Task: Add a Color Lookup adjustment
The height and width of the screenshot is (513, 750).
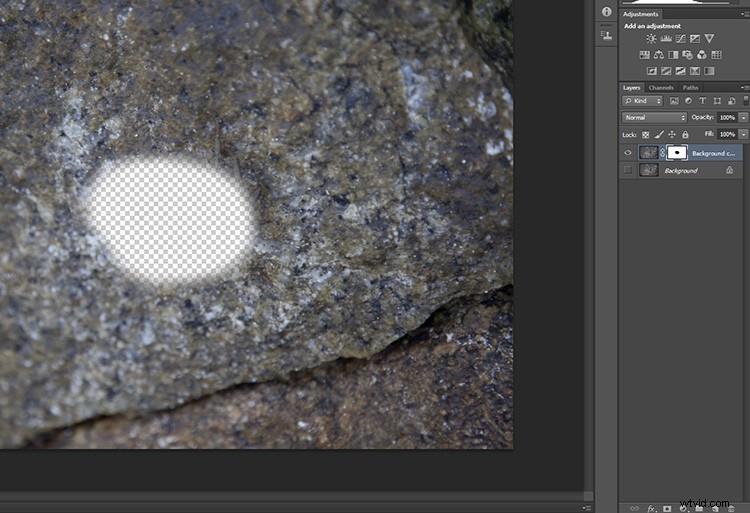Action: point(716,55)
